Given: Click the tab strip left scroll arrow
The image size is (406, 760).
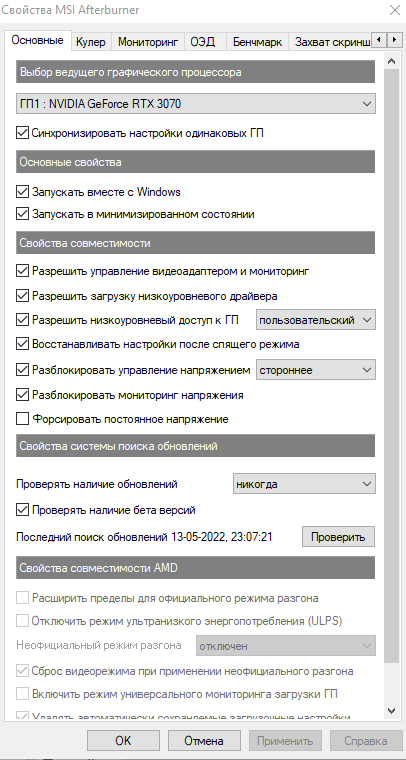Looking at the screenshot, I should (379, 39).
